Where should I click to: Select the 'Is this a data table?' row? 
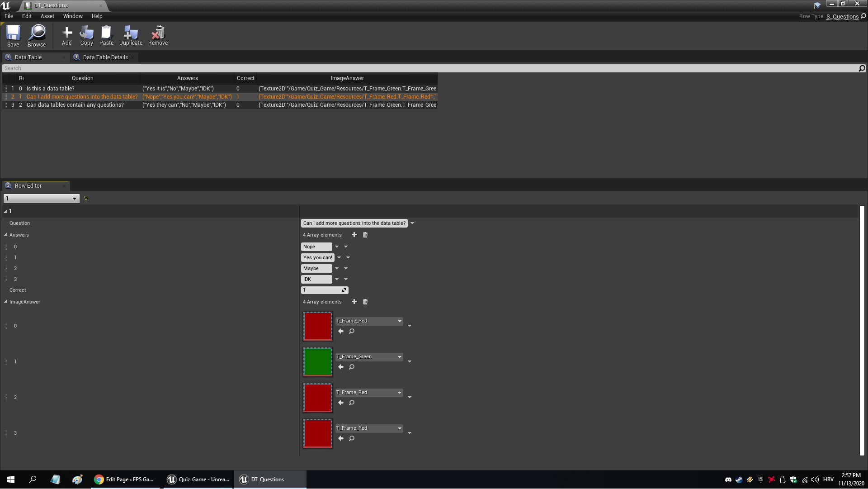51,89
